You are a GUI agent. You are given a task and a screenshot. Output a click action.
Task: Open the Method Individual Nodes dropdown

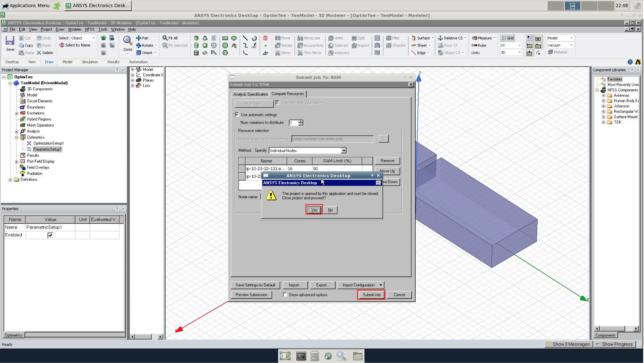(344, 151)
